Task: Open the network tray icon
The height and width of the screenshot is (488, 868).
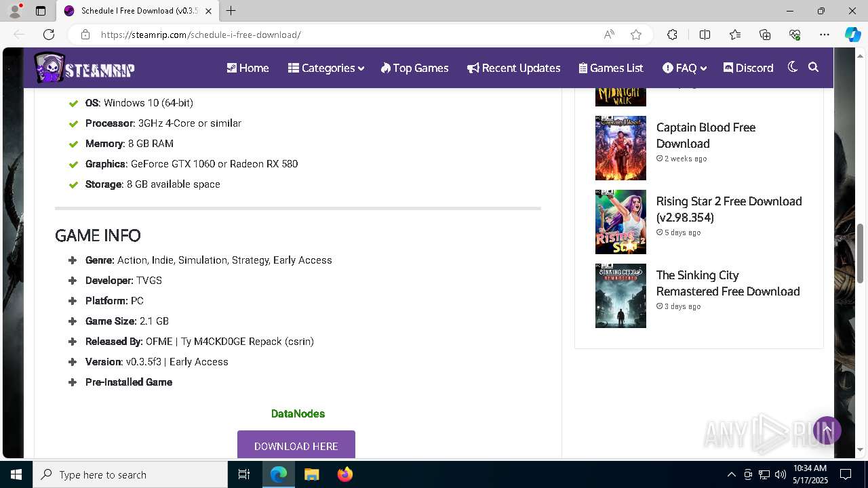Action: [764, 474]
